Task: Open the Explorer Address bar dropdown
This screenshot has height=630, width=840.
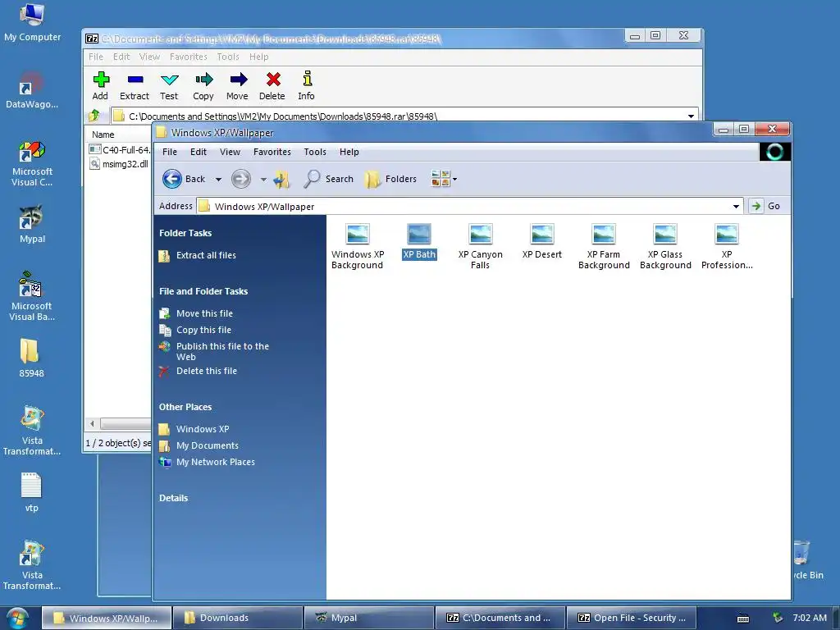Action: [x=736, y=206]
